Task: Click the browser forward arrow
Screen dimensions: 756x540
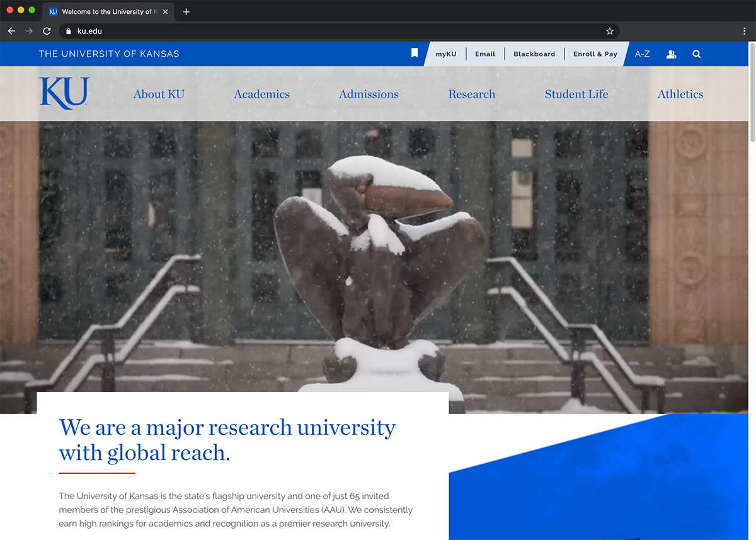Action: (x=29, y=31)
